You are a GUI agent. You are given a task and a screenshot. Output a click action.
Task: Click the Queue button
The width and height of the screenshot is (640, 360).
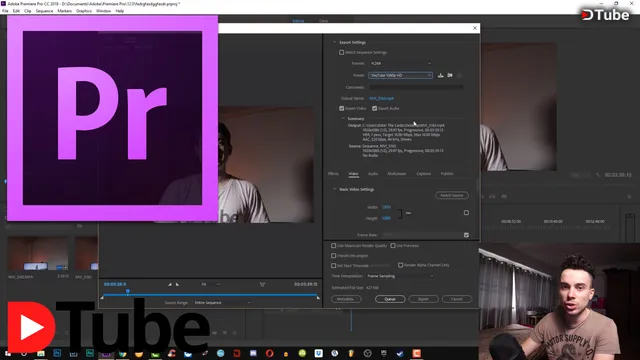point(390,299)
